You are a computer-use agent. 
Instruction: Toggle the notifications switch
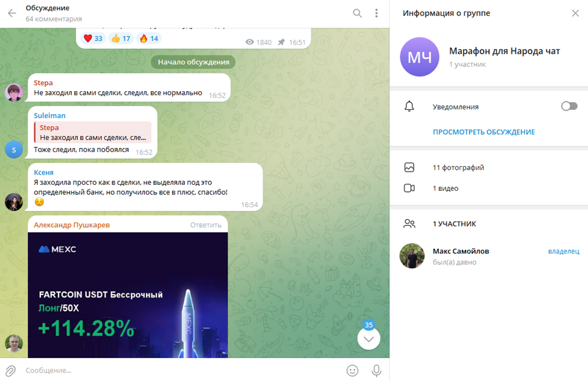click(569, 106)
